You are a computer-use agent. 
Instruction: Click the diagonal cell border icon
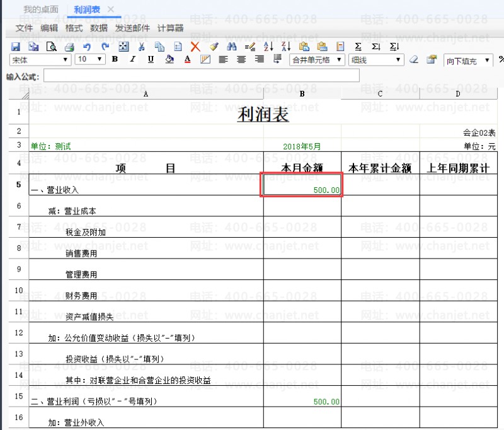click(205, 59)
